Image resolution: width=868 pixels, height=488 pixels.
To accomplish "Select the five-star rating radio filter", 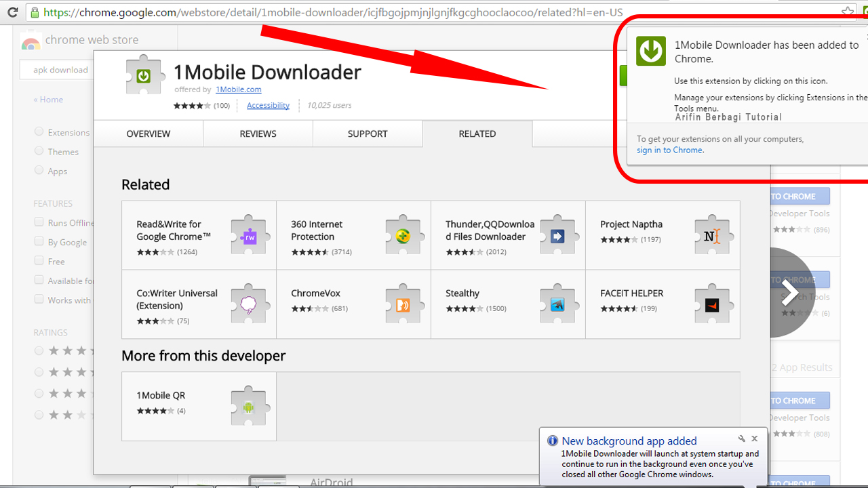I will [x=39, y=350].
